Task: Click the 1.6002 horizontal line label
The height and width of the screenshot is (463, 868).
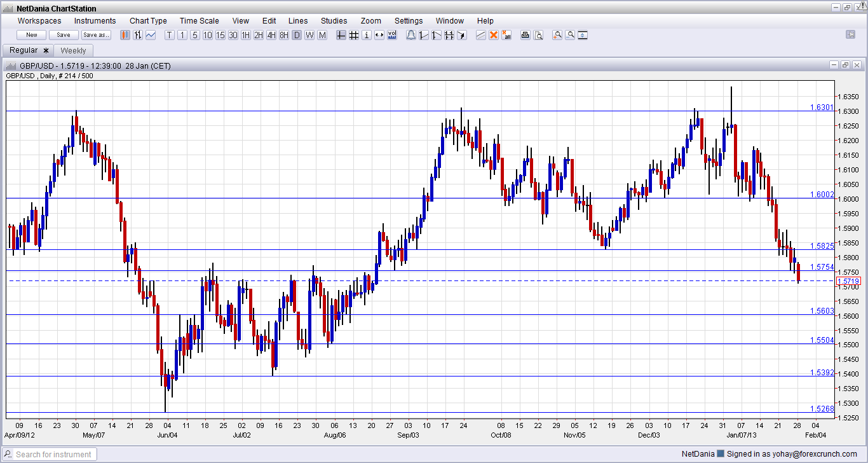Action: click(822, 194)
